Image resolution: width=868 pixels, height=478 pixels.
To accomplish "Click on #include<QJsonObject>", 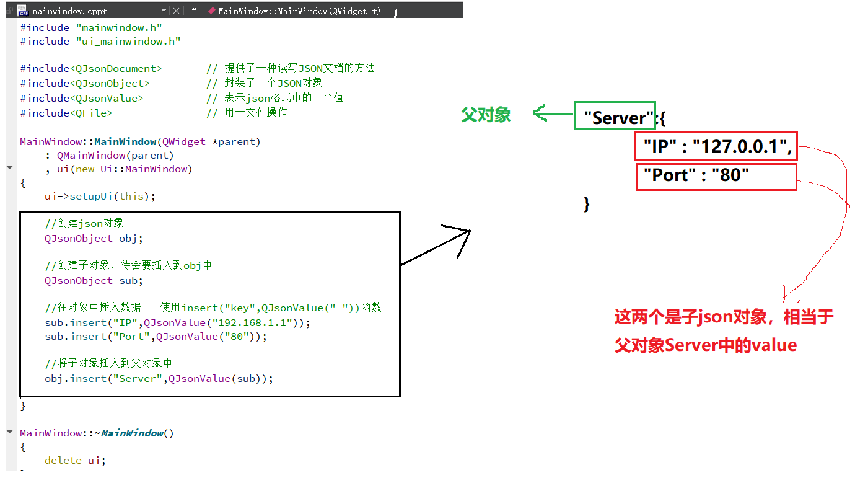I will tap(85, 83).
